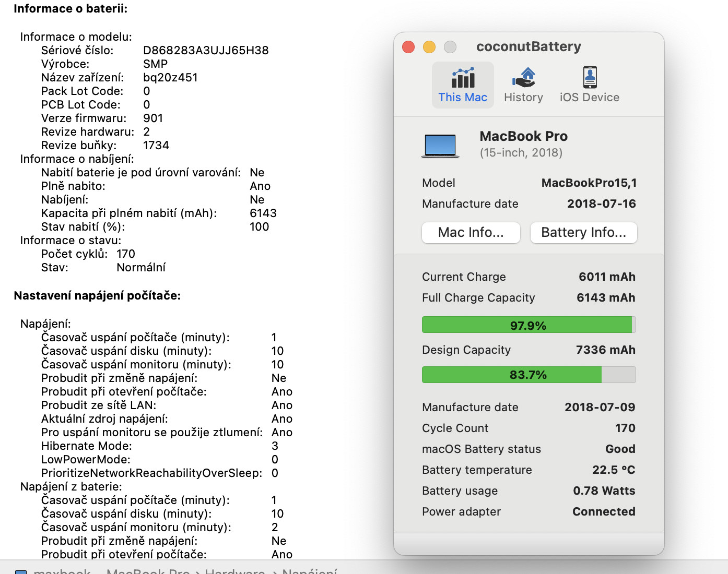Open the Battery Info... dialog
The height and width of the screenshot is (574, 728).
(x=584, y=233)
